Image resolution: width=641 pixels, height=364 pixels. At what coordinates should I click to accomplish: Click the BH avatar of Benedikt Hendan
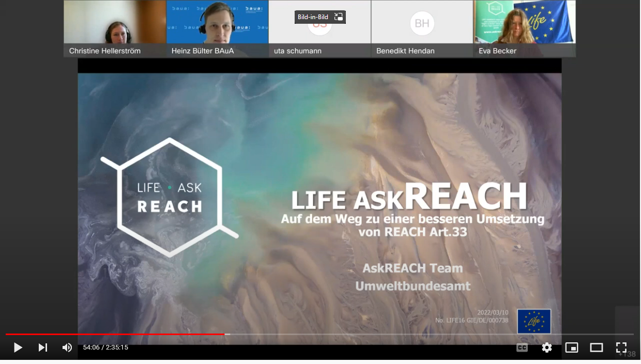pos(422,23)
